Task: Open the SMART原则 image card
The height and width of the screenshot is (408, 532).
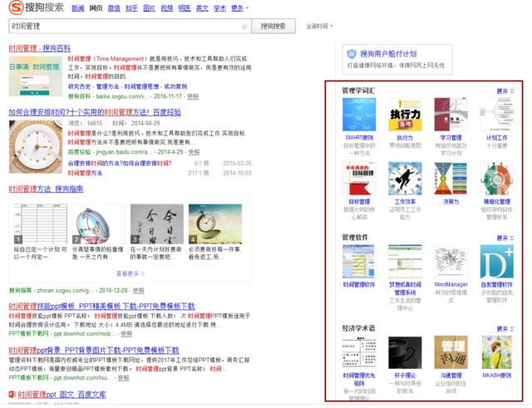Action: click(x=358, y=115)
